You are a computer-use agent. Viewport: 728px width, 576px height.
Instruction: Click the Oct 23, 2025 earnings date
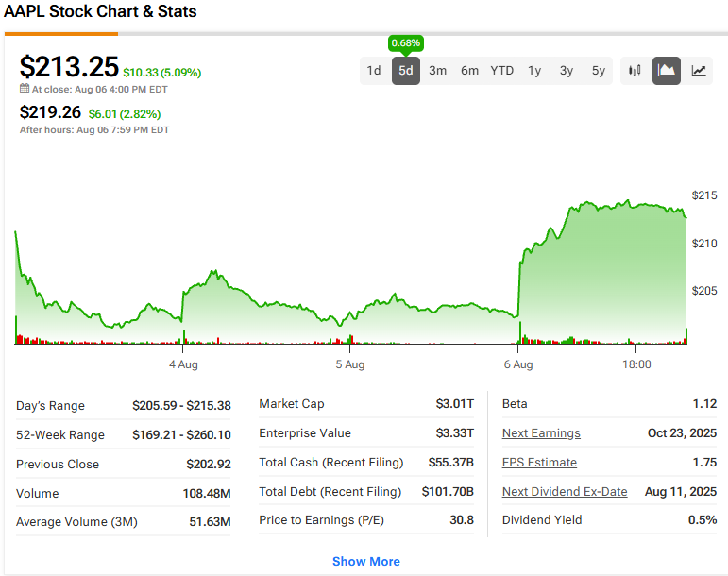click(x=682, y=433)
